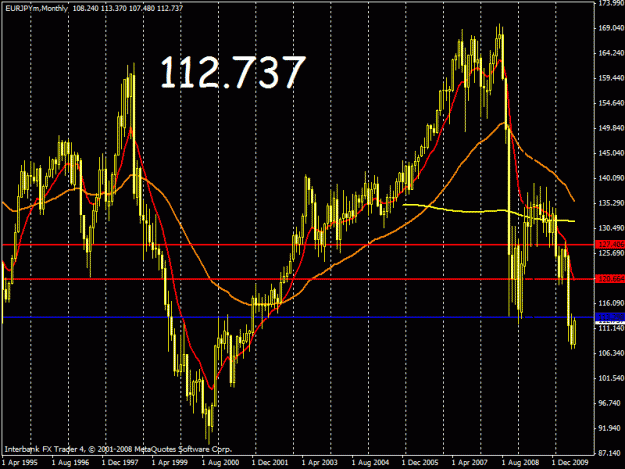Click the 1 Dec 2001 date label

(270, 463)
